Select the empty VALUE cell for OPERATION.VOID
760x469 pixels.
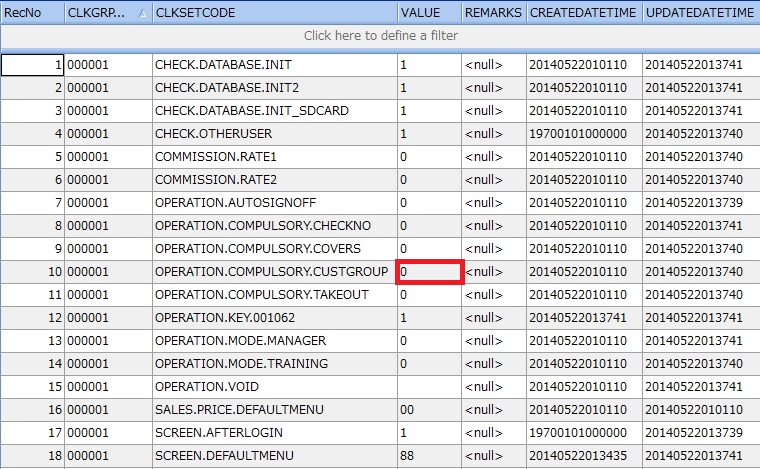coord(429,387)
